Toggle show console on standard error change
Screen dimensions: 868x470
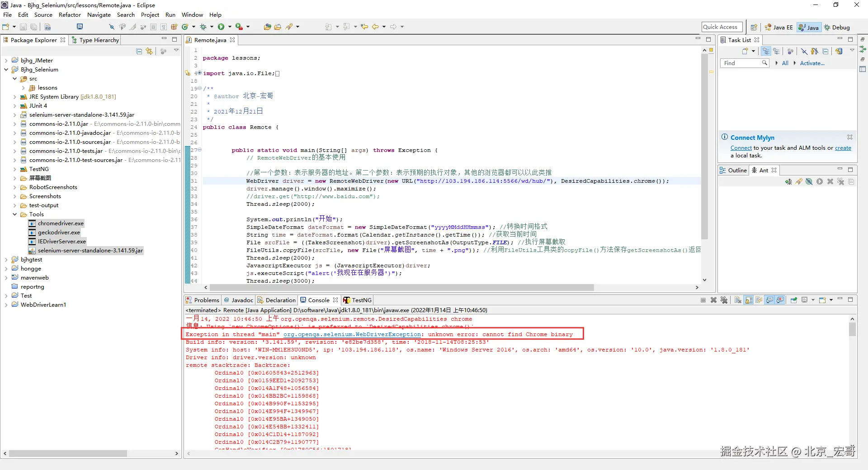[780, 300]
